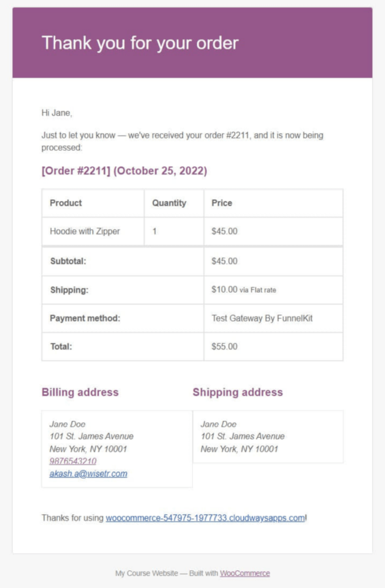The image size is (385, 588).
Task: Click the Order #2211 date heading
Action: click(124, 171)
